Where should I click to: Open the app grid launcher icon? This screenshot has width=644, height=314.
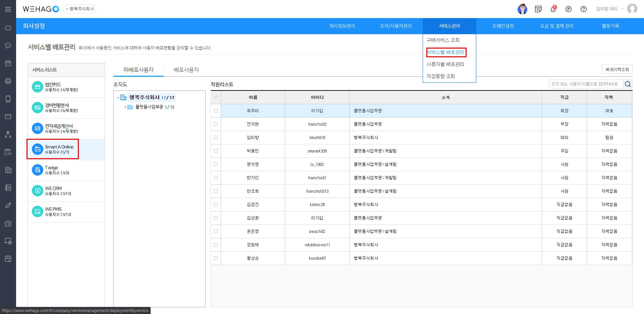(8, 9)
